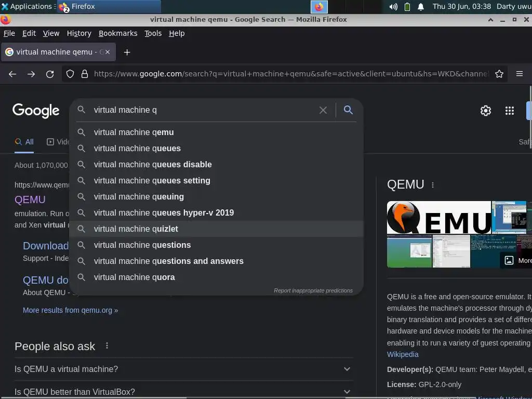The height and width of the screenshot is (399, 532).
Task: Open the large QEMU logo image
Action: [x=438, y=218]
